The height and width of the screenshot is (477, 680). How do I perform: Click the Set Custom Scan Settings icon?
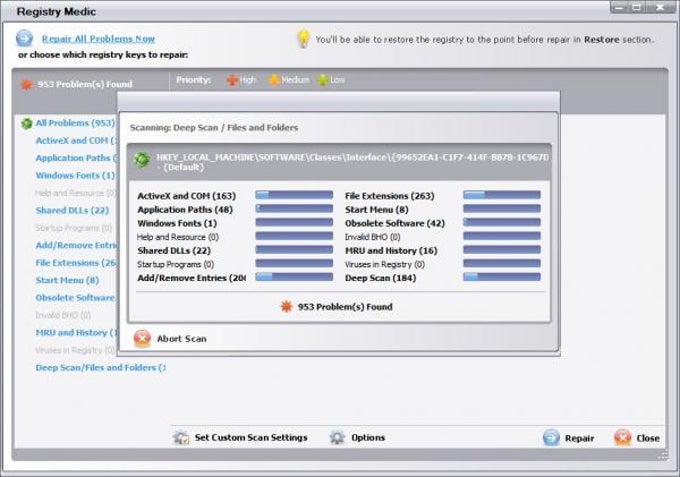(x=181, y=438)
